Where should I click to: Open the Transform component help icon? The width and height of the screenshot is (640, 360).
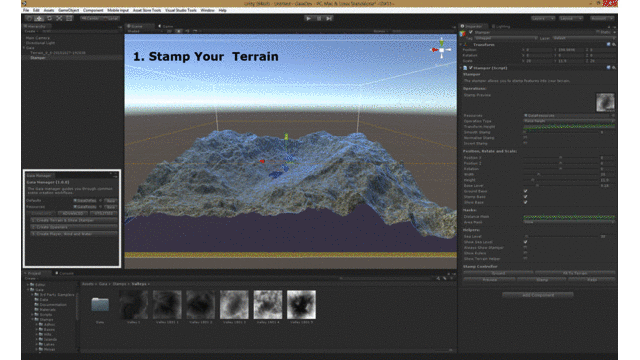(x=608, y=44)
